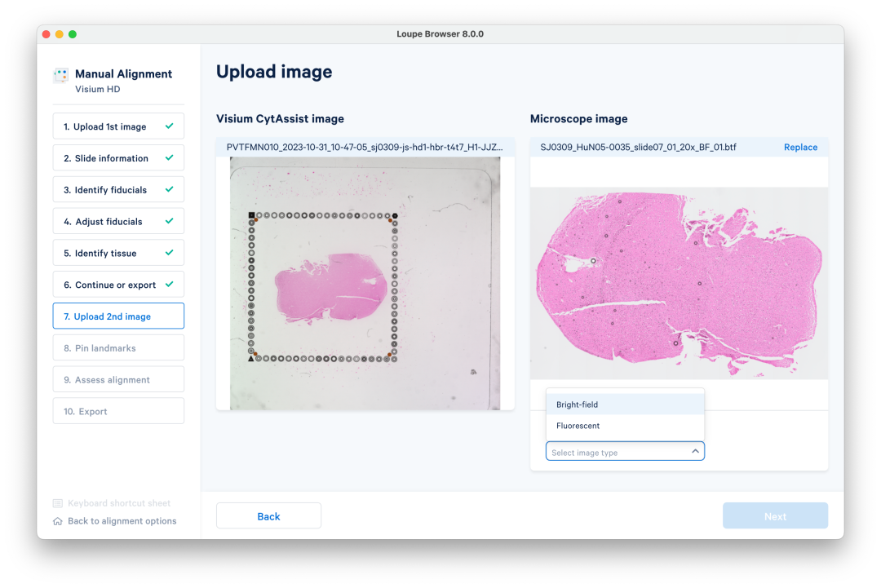881x588 pixels.
Task: Click the Visium HD subtitle
Action: [98, 89]
